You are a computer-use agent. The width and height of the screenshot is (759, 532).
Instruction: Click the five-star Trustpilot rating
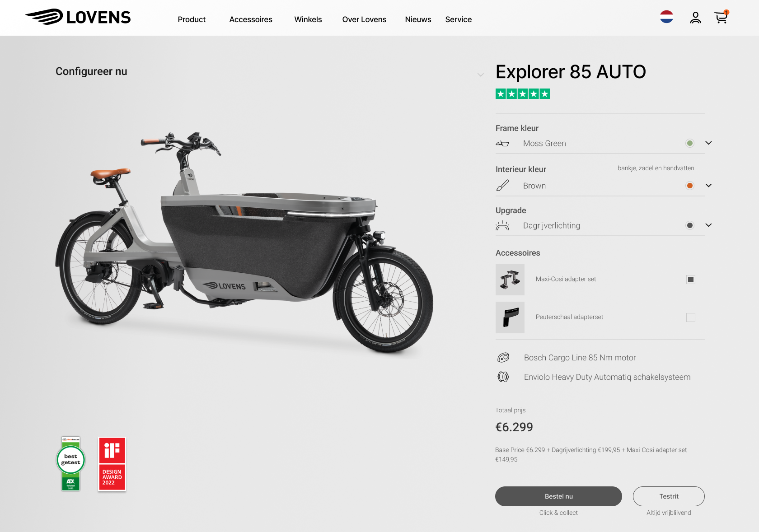(523, 94)
